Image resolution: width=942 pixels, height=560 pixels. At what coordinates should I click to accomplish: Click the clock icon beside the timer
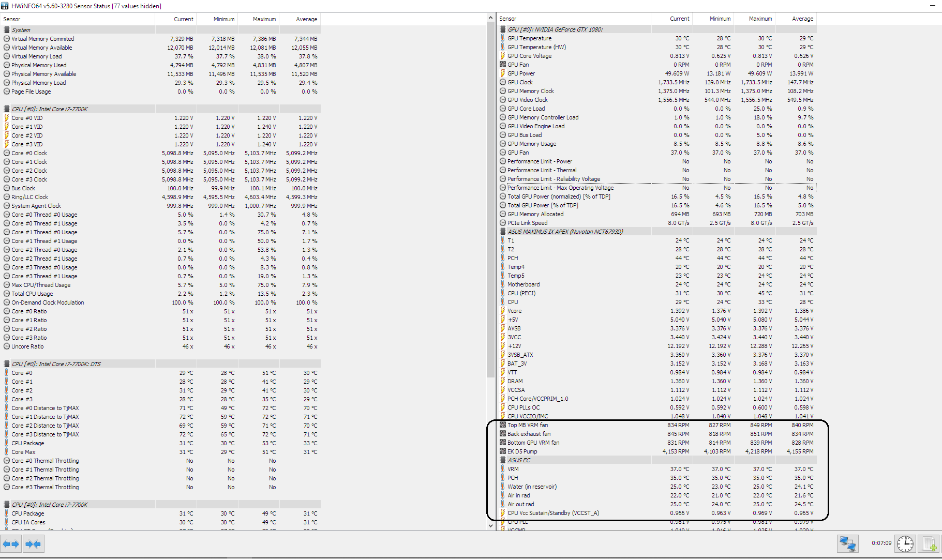coord(905,544)
